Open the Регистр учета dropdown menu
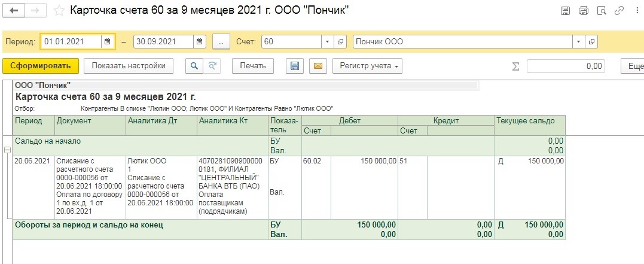The width and height of the screenshot is (644, 264). click(x=367, y=66)
